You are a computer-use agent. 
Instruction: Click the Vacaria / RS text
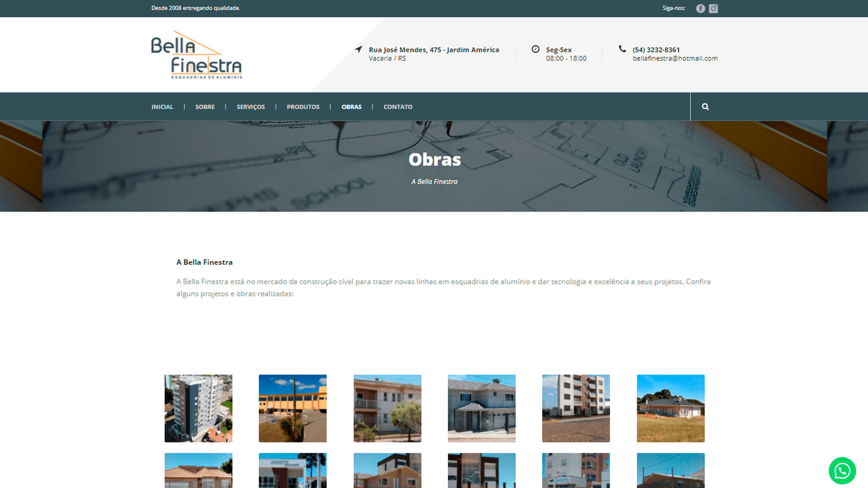pyautogui.click(x=387, y=58)
